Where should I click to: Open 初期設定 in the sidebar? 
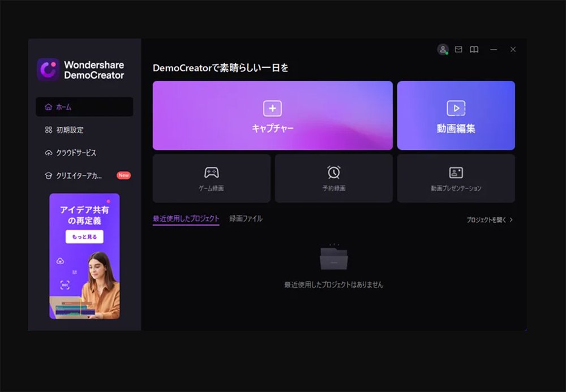point(84,130)
